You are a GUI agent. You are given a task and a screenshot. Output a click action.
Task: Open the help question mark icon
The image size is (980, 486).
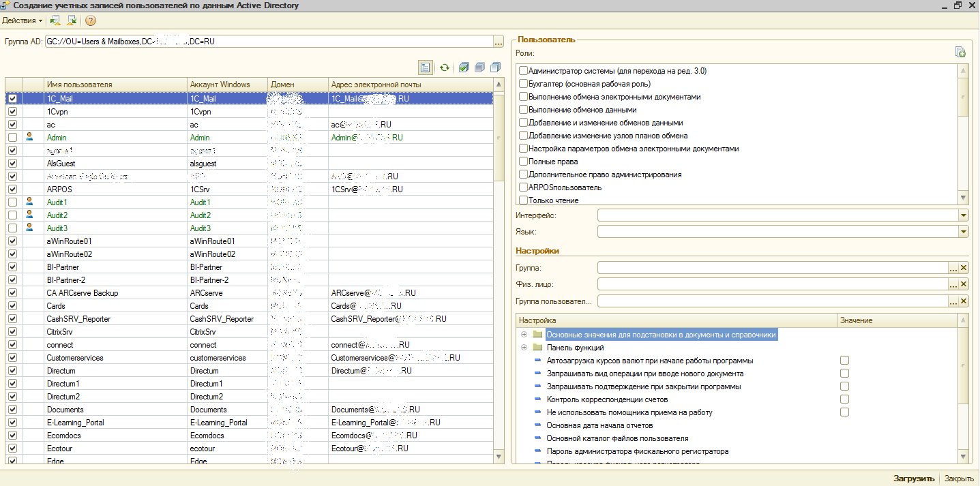pyautogui.click(x=91, y=20)
